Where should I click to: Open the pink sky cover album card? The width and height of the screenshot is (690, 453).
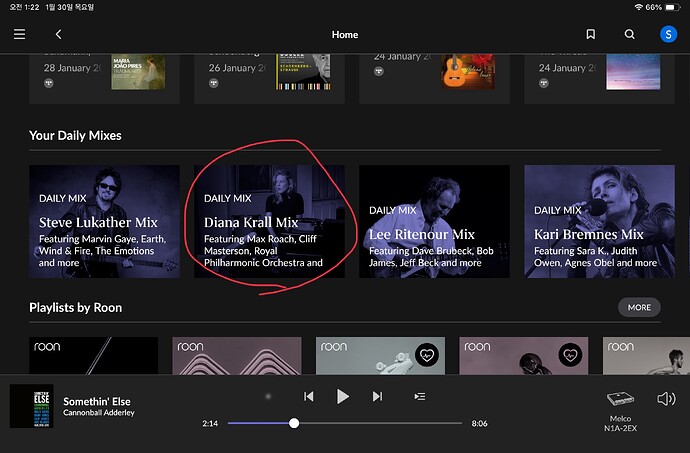(599, 78)
